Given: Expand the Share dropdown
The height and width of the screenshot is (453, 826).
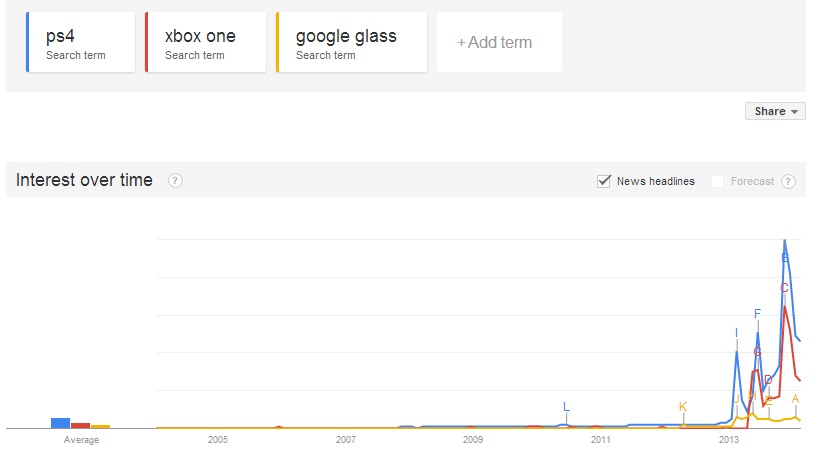Looking at the screenshot, I should (775, 111).
